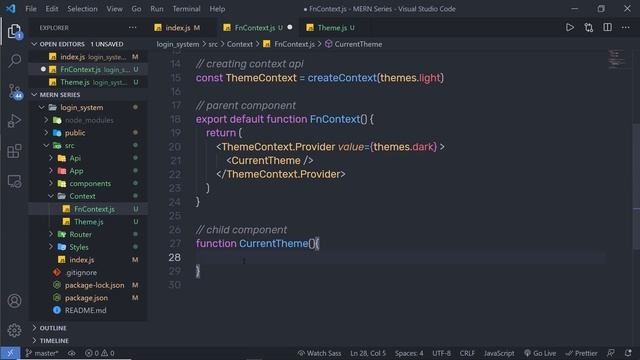
Task: Open editor More Actions ellipsis
Action: [625, 27]
